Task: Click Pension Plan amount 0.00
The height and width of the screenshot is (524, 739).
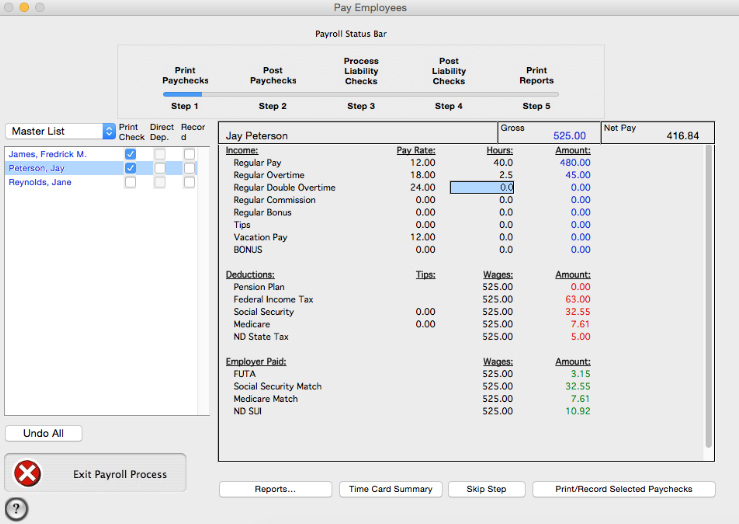Action: coord(580,287)
